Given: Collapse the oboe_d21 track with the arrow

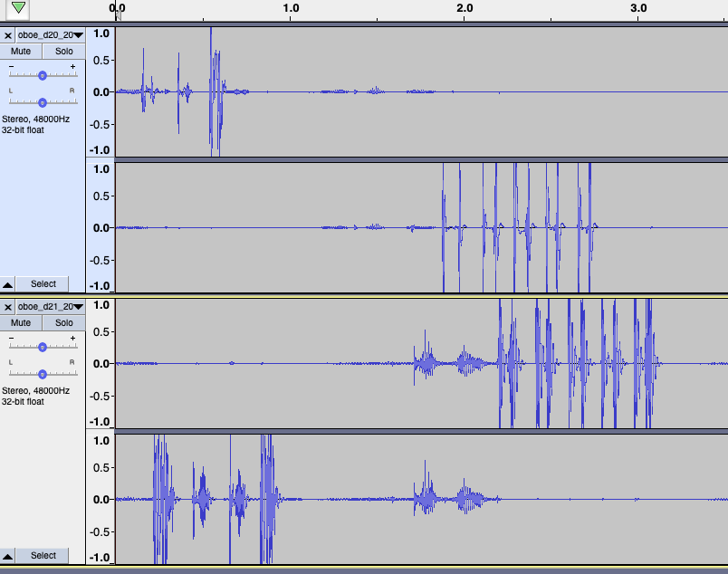Looking at the screenshot, I should (x=8, y=556).
